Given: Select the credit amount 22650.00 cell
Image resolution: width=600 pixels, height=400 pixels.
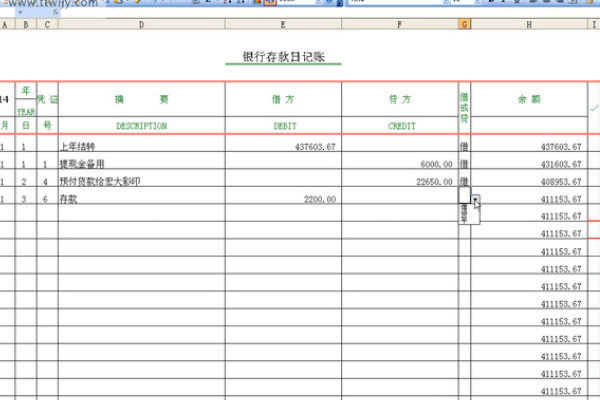Looking at the screenshot, I should pos(400,182).
